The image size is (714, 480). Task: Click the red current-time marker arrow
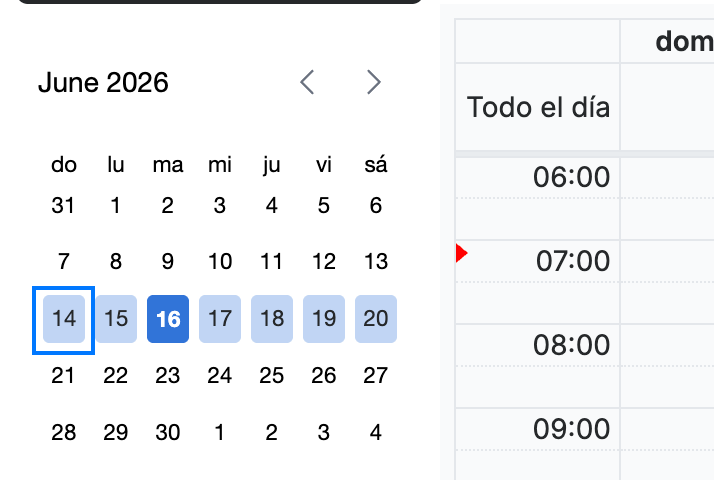click(461, 253)
